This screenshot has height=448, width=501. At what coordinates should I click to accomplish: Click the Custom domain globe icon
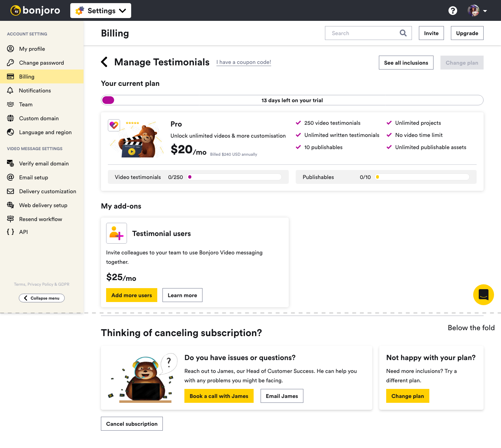tap(10, 118)
